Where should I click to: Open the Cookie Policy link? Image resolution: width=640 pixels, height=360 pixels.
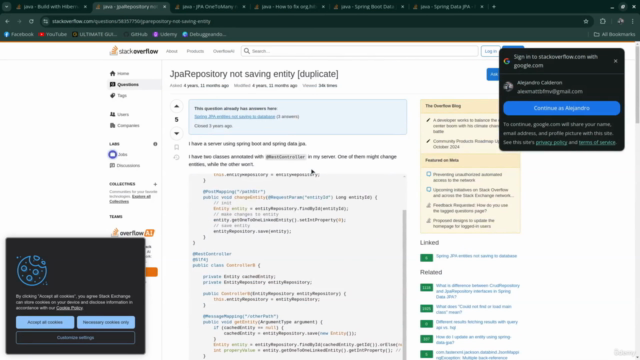[69, 308]
